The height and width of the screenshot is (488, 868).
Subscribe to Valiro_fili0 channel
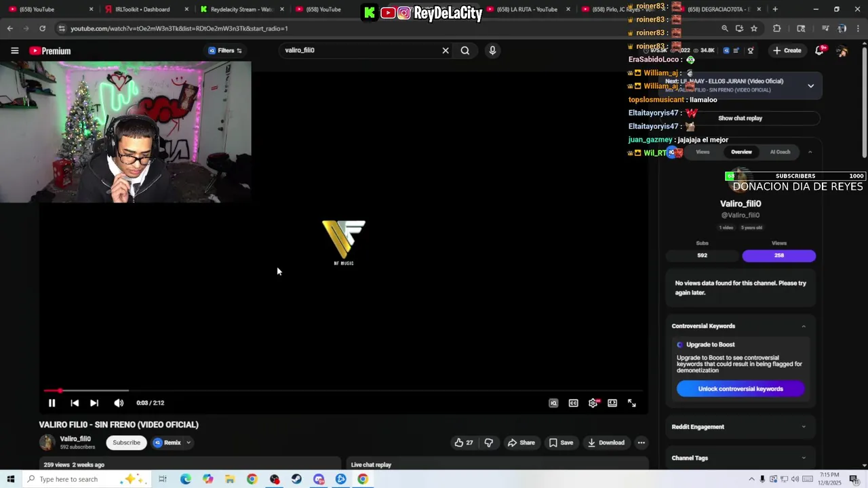click(x=126, y=443)
